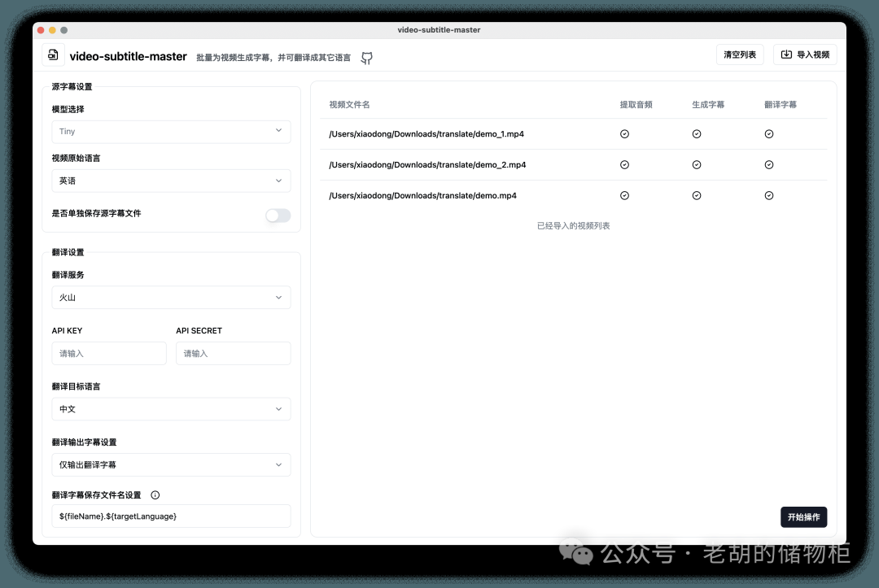Image resolution: width=879 pixels, height=588 pixels.
Task: Click the 视频文件名 column header
Action: click(x=349, y=105)
